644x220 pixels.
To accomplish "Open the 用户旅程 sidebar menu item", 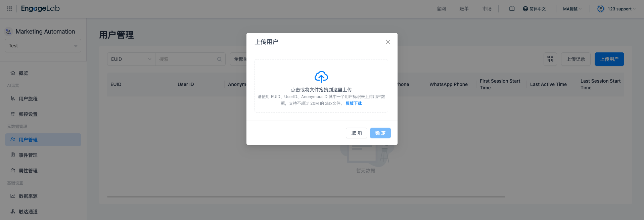I will 28,99.
